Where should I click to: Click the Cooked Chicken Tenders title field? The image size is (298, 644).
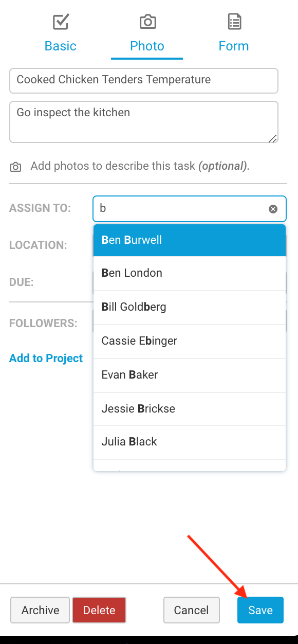[144, 81]
